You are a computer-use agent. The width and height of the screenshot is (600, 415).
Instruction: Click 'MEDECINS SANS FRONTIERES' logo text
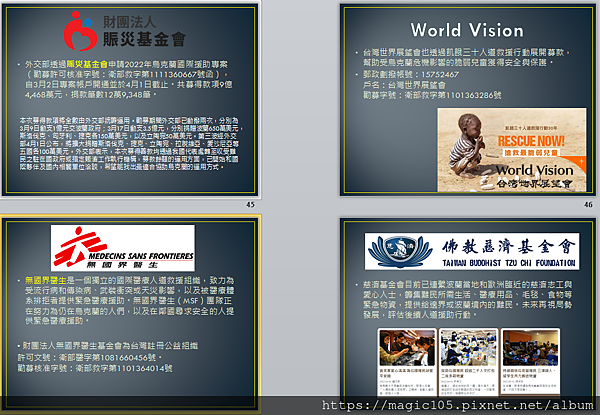point(141,256)
